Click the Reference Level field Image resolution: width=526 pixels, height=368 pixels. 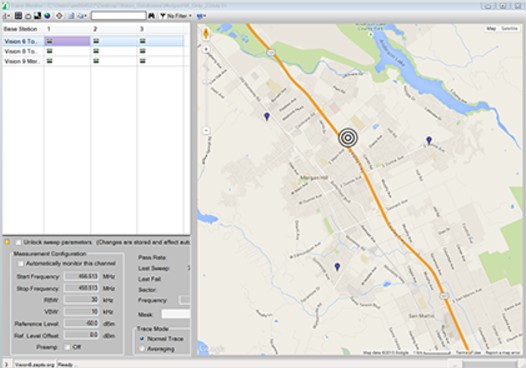click(81, 323)
